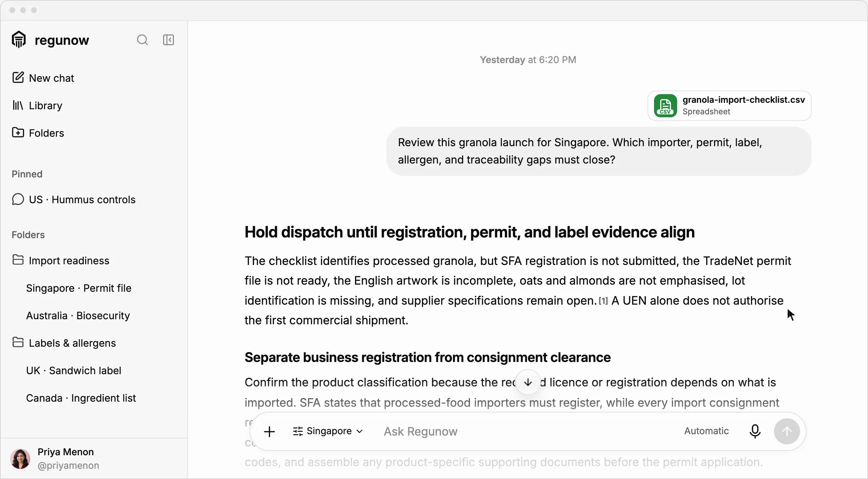Click the send arrow button
The height and width of the screenshot is (479, 868).
[x=787, y=432]
